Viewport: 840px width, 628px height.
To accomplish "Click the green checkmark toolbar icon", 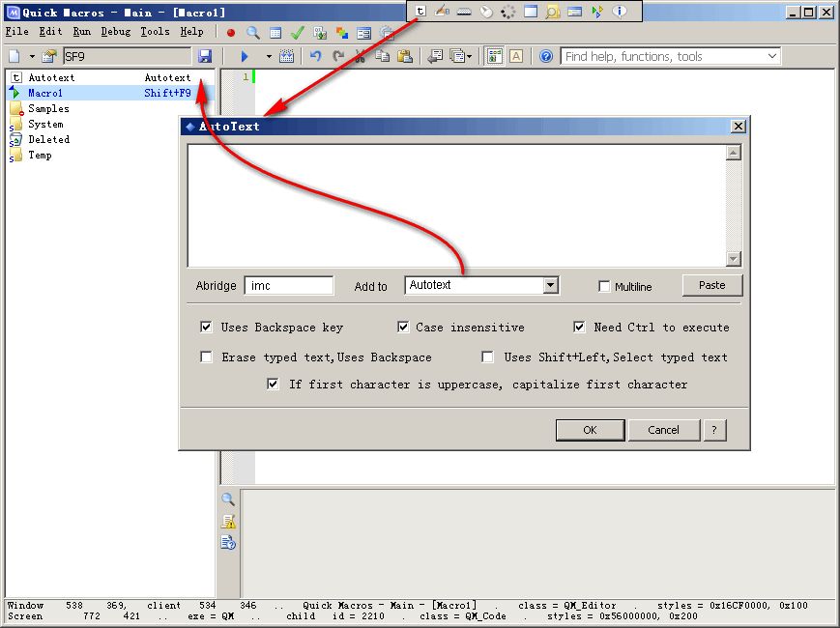I will [x=297, y=32].
